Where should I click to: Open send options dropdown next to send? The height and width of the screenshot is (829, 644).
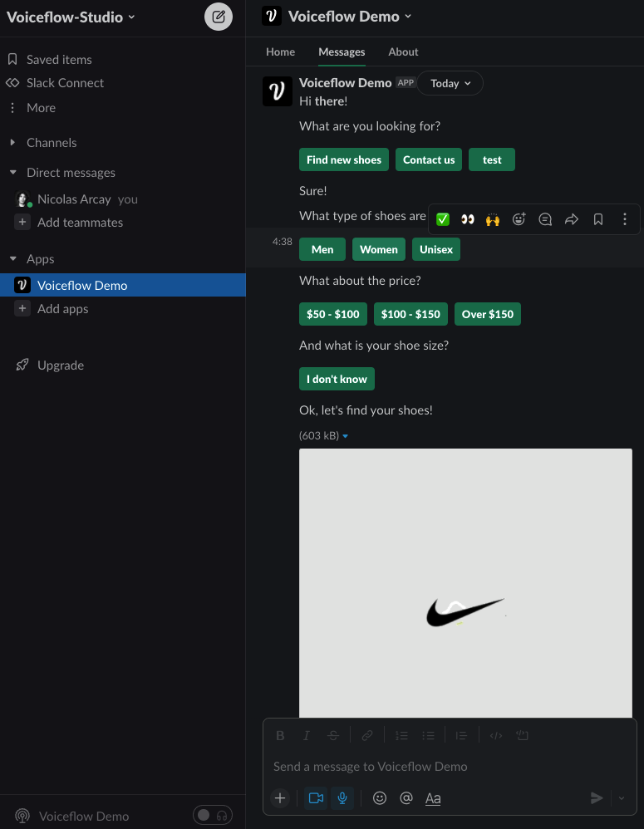coord(622,798)
